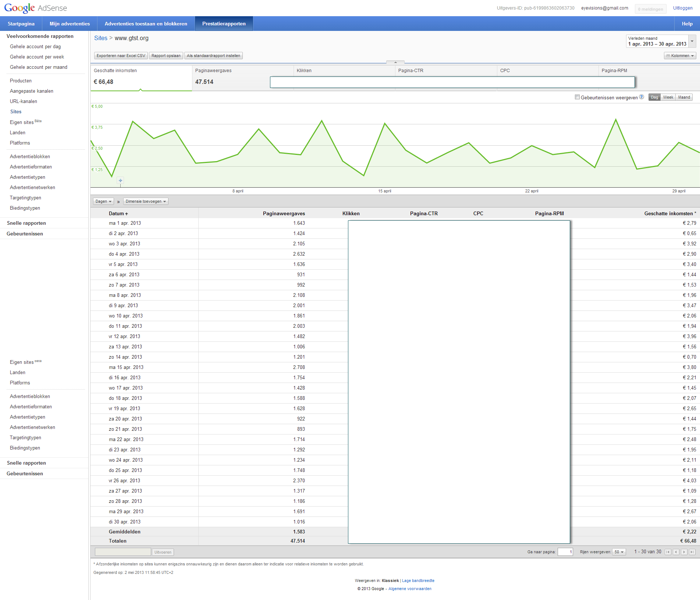Click the Sites breadcrumb link

click(x=100, y=38)
